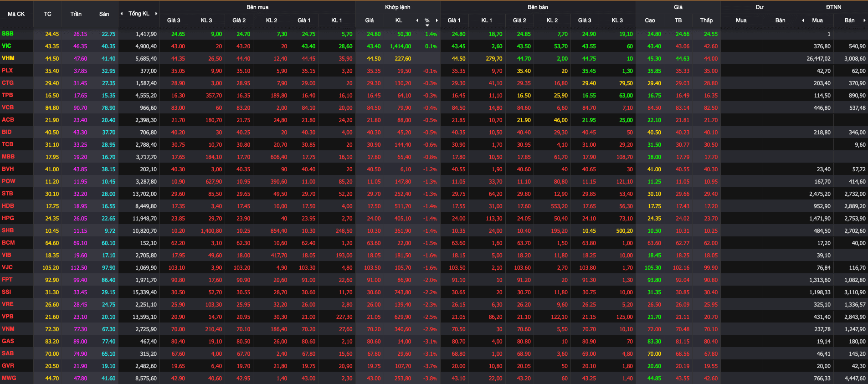Click FPT's average price 92.04

683,280
